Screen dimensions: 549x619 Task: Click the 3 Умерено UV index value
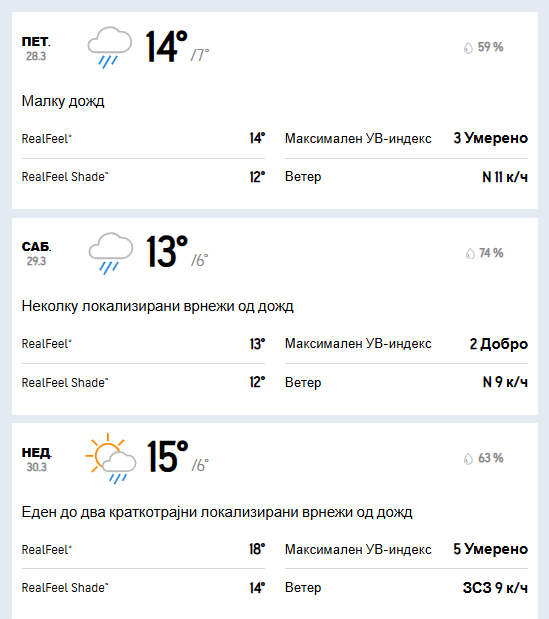click(491, 138)
